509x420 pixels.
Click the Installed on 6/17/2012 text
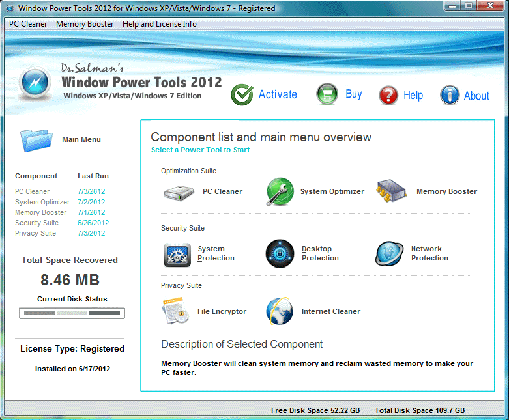[72, 369]
